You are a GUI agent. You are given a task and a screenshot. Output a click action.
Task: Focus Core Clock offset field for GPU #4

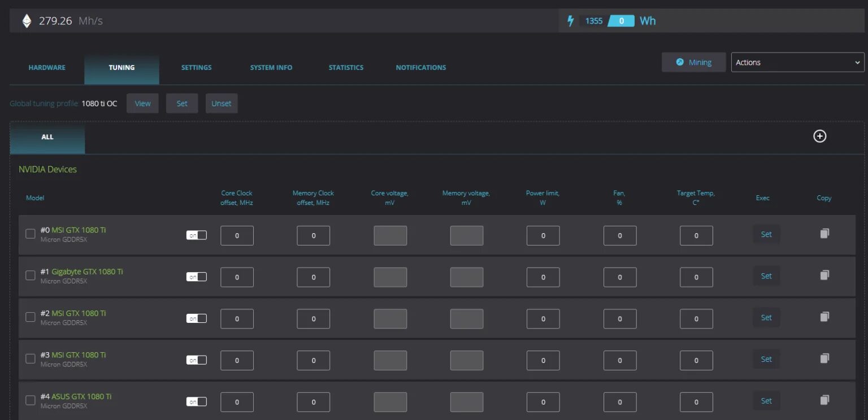point(237,402)
